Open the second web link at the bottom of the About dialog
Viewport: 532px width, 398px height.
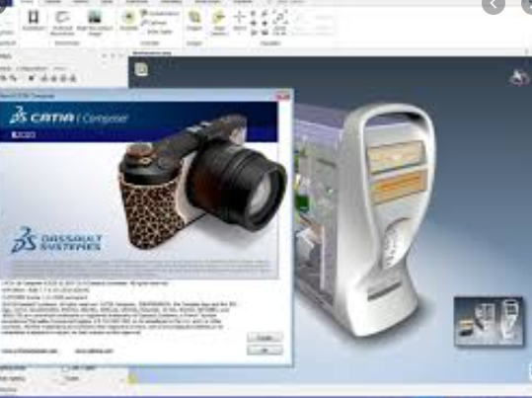(94, 352)
